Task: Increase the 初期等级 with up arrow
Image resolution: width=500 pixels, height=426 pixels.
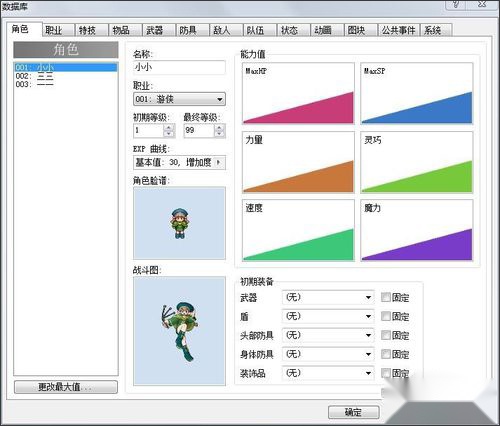Action: point(169,127)
